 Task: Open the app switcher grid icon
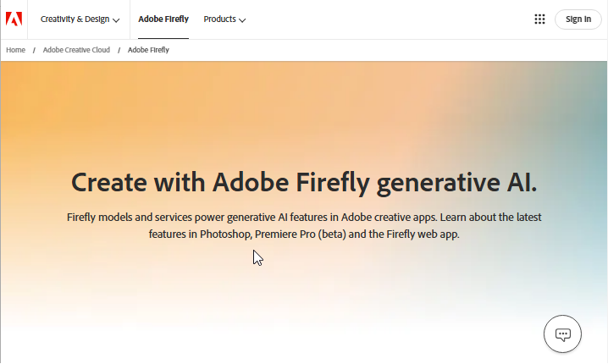tap(539, 19)
